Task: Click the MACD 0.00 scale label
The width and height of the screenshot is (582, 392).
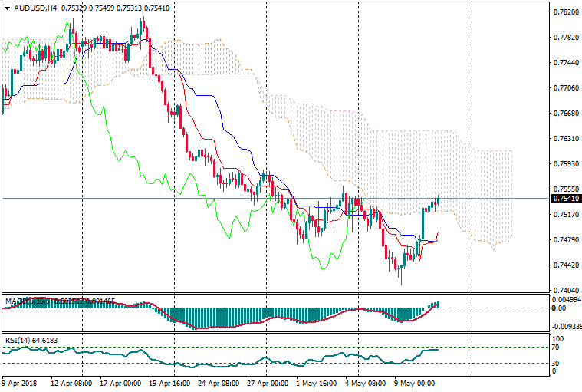Action: tap(558, 308)
